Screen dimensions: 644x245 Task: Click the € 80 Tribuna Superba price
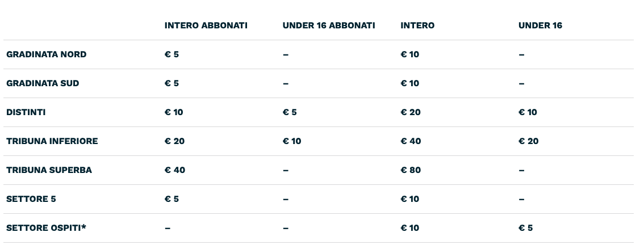[411, 170]
